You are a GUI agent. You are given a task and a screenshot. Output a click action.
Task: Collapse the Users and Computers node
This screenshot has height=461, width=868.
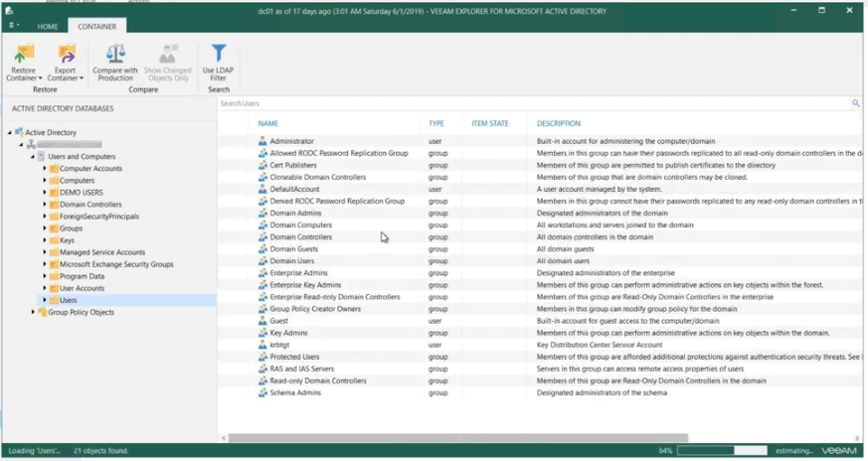click(x=33, y=157)
